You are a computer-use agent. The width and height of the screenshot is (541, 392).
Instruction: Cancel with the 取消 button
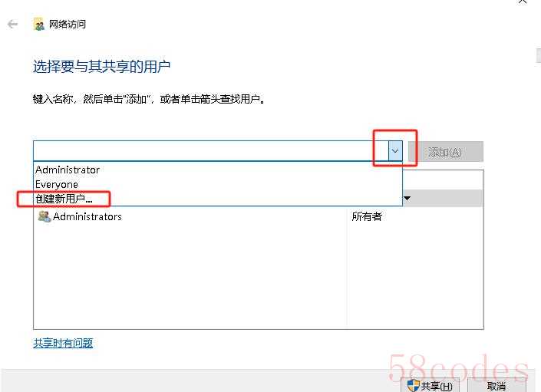click(x=496, y=385)
